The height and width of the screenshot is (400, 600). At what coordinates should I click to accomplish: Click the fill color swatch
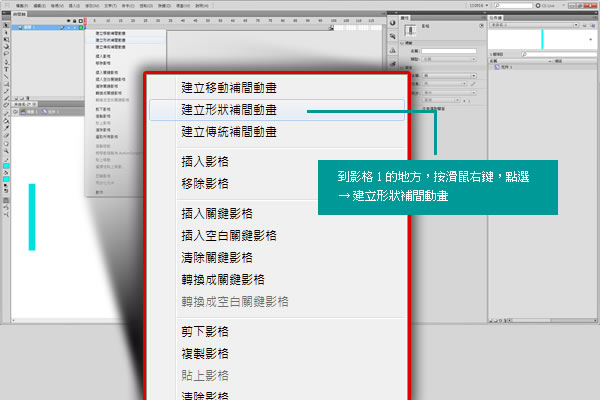point(6,179)
